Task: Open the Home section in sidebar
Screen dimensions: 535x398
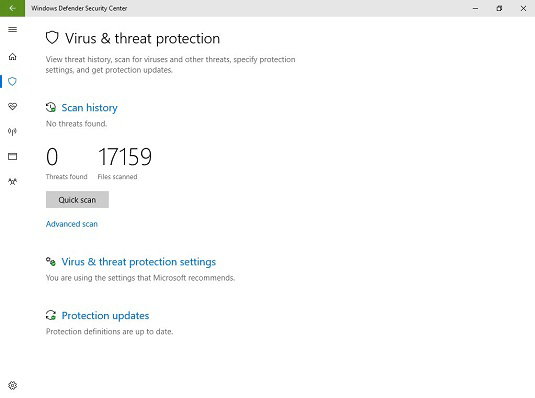Action: point(13,56)
